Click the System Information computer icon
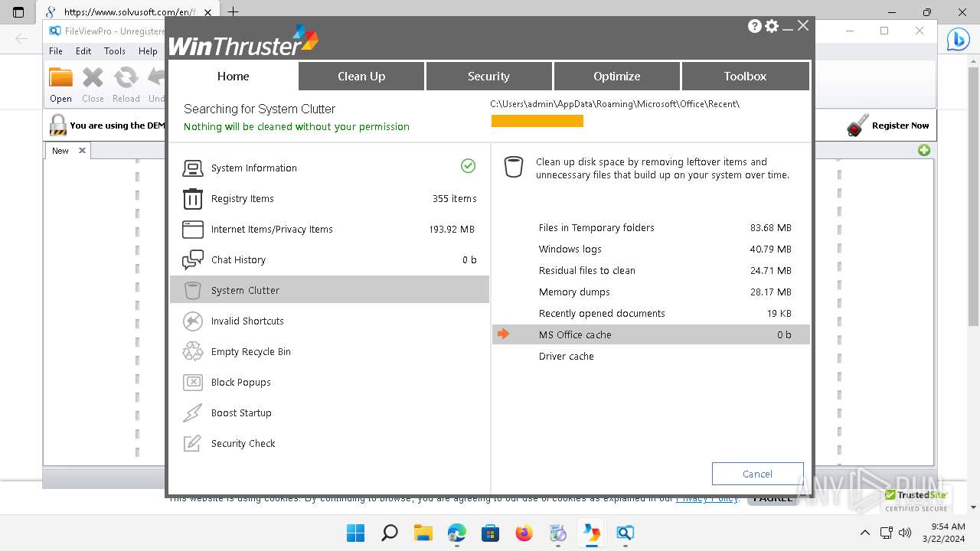This screenshot has width=980, height=551. [193, 168]
